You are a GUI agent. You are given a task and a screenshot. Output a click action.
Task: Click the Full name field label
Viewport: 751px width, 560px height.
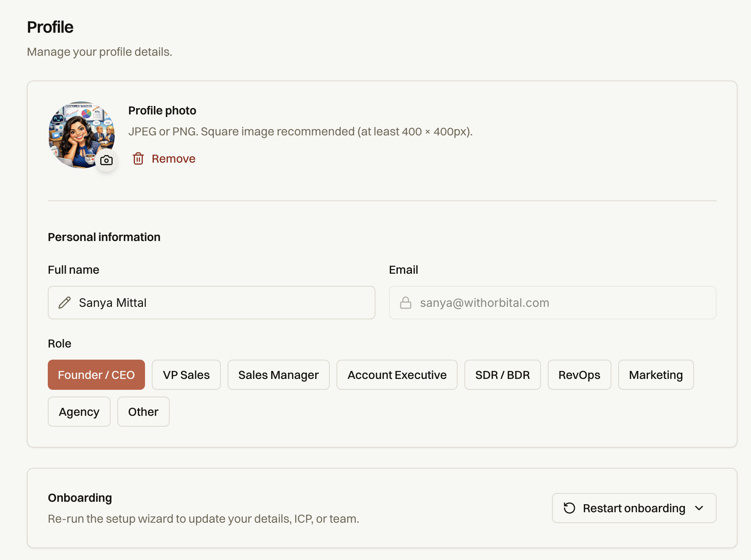pyautogui.click(x=73, y=270)
